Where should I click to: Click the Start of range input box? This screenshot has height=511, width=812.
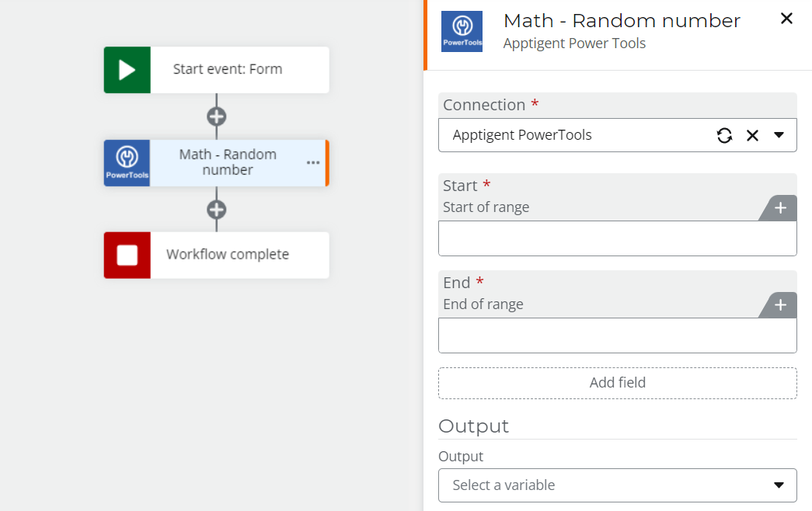pyautogui.click(x=618, y=238)
